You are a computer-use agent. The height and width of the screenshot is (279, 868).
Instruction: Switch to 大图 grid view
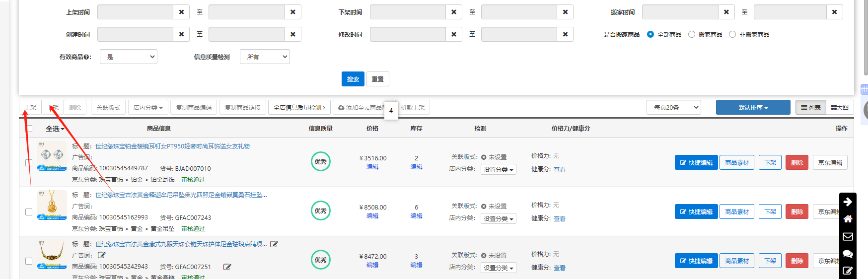tap(840, 107)
